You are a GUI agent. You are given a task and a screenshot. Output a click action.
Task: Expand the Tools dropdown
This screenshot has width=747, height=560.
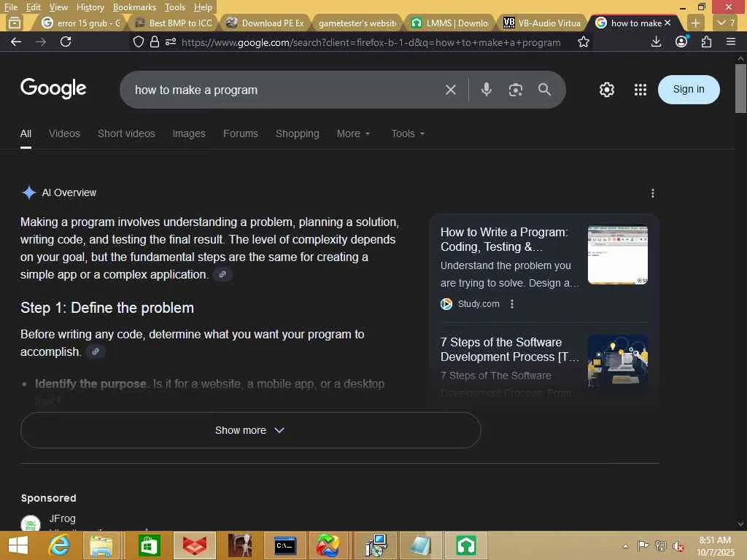click(408, 134)
